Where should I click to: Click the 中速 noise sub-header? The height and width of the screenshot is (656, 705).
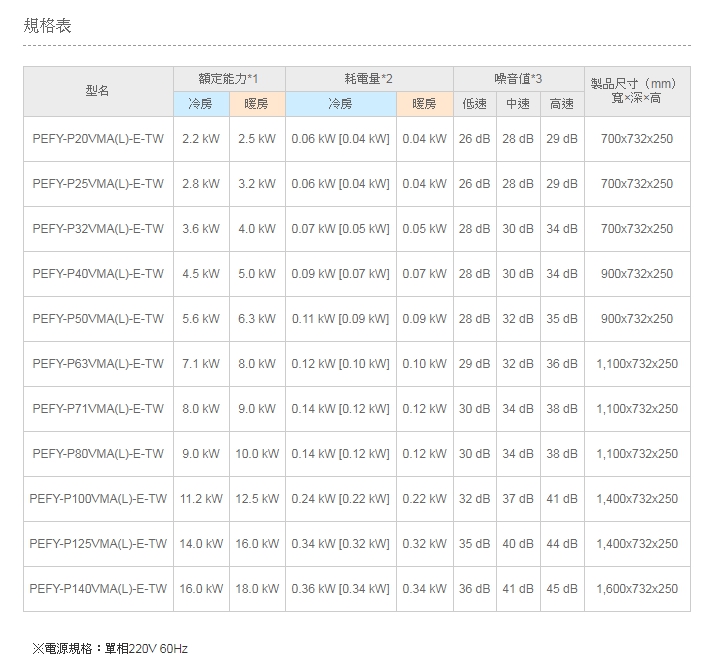point(518,104)
